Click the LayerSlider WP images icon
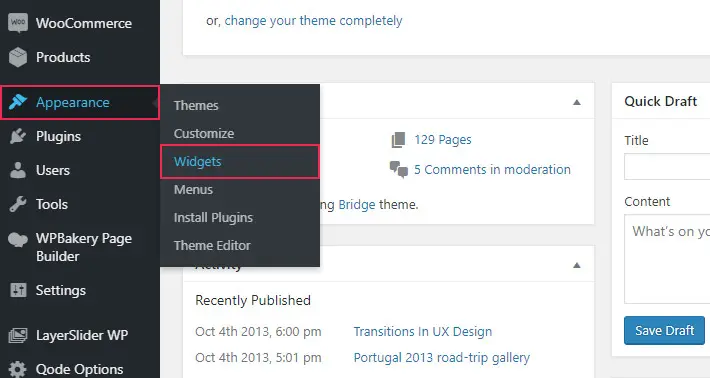Viewport: 710px width, 378px height. 18,335
